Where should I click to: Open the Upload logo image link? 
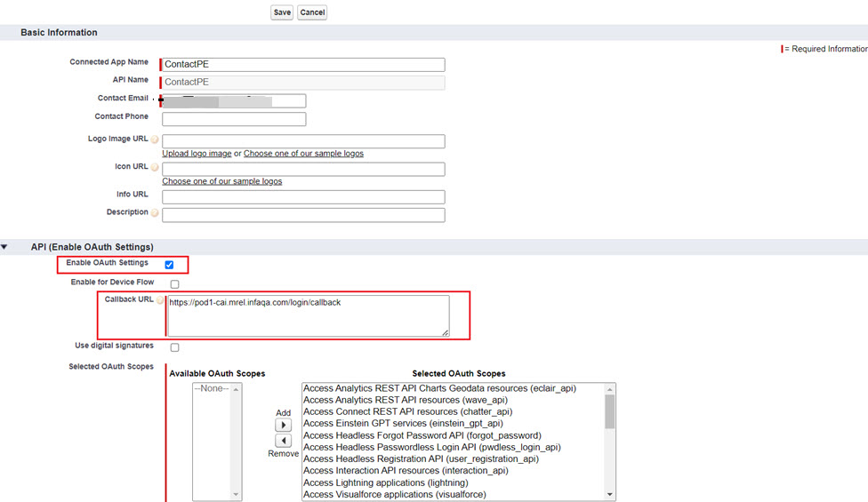tap(197, 154)
